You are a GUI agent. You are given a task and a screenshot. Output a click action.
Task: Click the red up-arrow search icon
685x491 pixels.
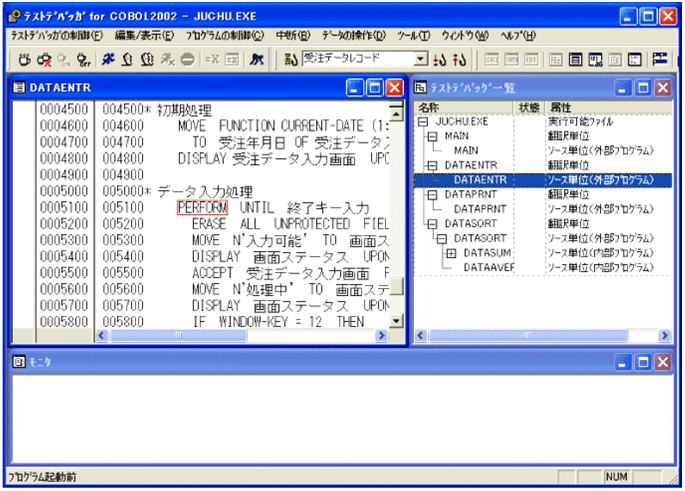tap(460, 59)
